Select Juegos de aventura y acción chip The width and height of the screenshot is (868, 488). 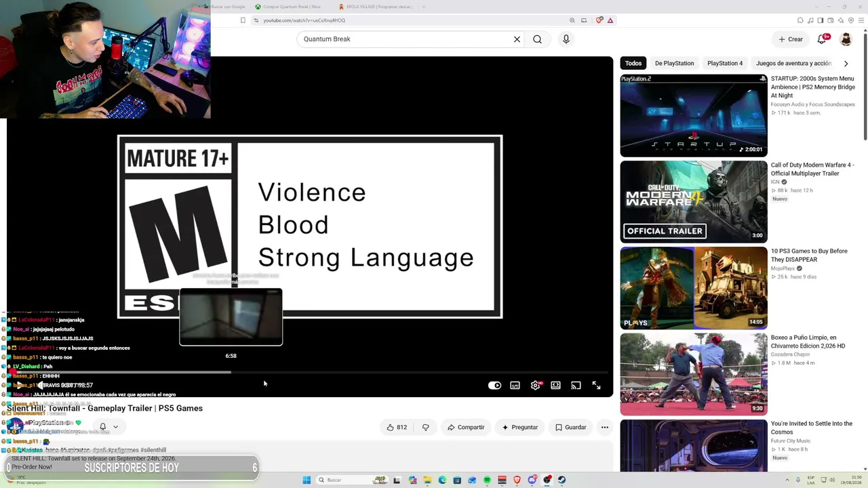793,64
